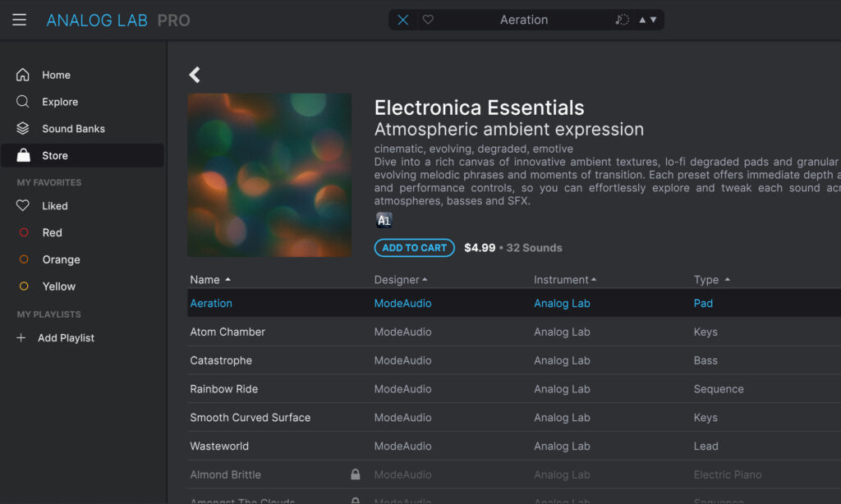
Task: Click the plus icon beside Add Playlist
Action: pyautogui.click(x=21, y=338)
